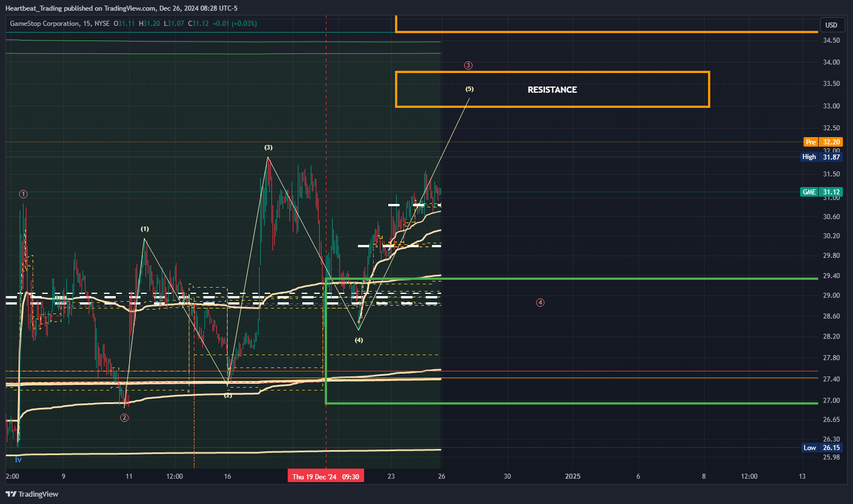Click the 16 date label on time axis
This screenshot has height=504, width=853.
point(228,476)
